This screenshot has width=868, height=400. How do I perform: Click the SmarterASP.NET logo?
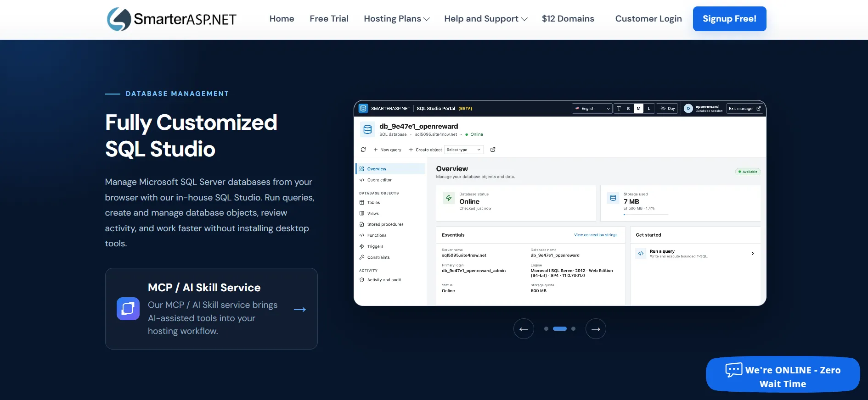tap(171, 19)
